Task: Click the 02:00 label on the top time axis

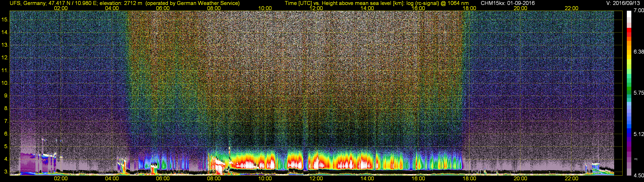Action: tap(61, 8)
